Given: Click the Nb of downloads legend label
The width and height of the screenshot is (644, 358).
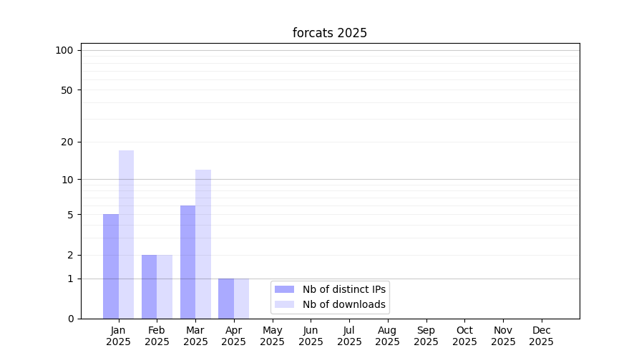Looking at the screenshot, I should click(x=343, y=304).
